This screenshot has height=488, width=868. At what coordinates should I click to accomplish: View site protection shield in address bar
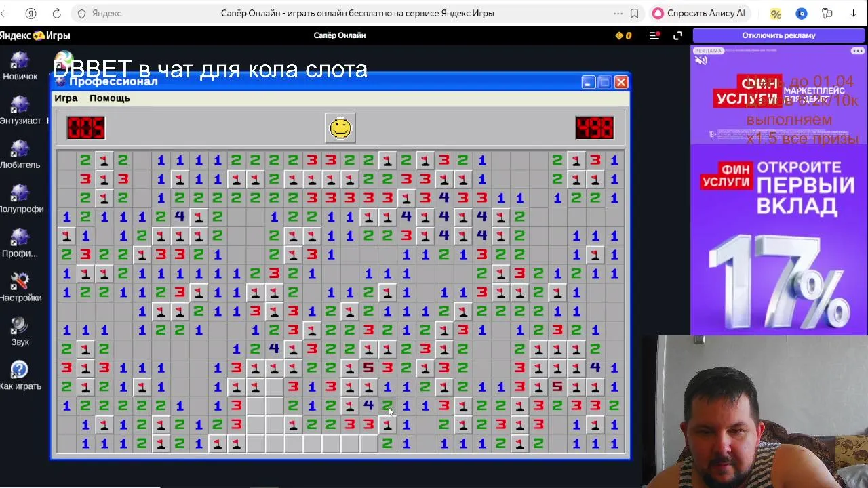click(82, 13)
